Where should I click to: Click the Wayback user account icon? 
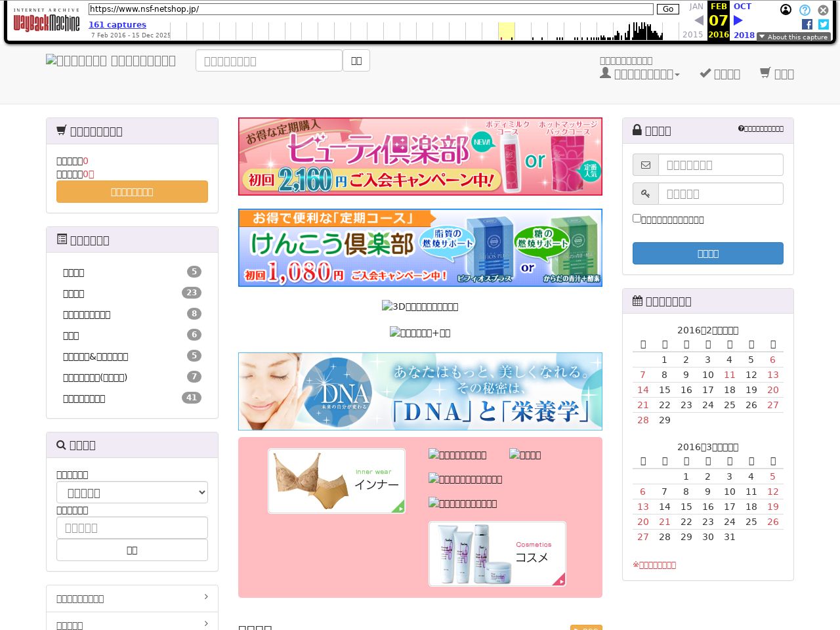[786, 10]
